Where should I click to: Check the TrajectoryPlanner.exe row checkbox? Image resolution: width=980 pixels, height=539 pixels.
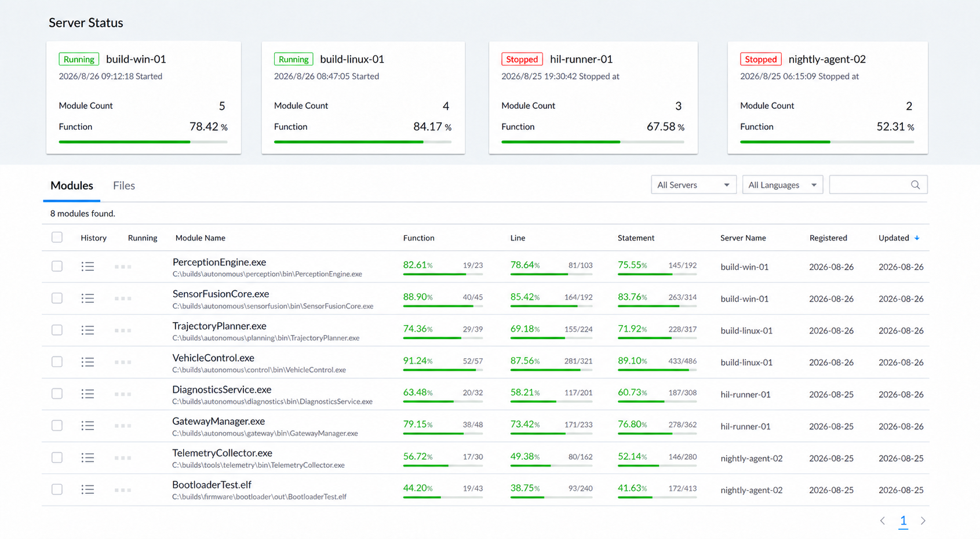pos(57,330)
